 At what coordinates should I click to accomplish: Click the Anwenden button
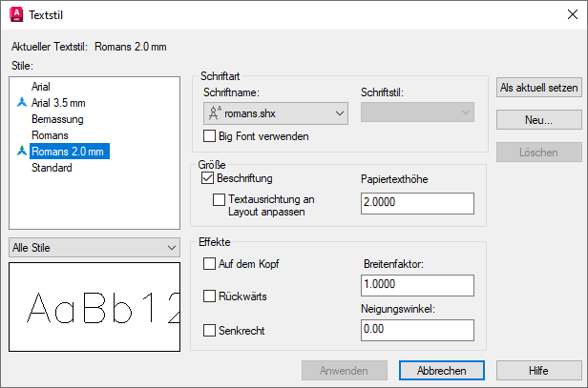click(345, 371)
